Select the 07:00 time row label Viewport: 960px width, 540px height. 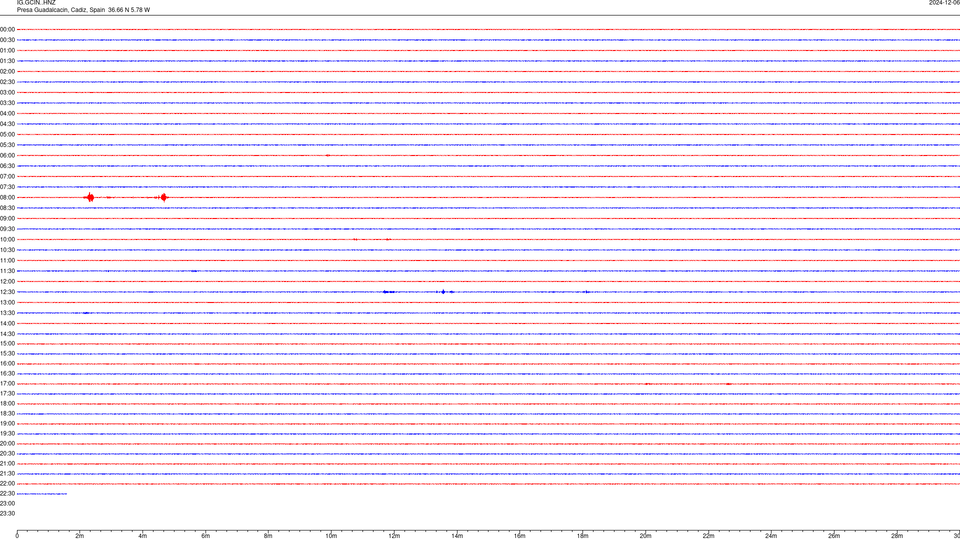coord(7,177)
